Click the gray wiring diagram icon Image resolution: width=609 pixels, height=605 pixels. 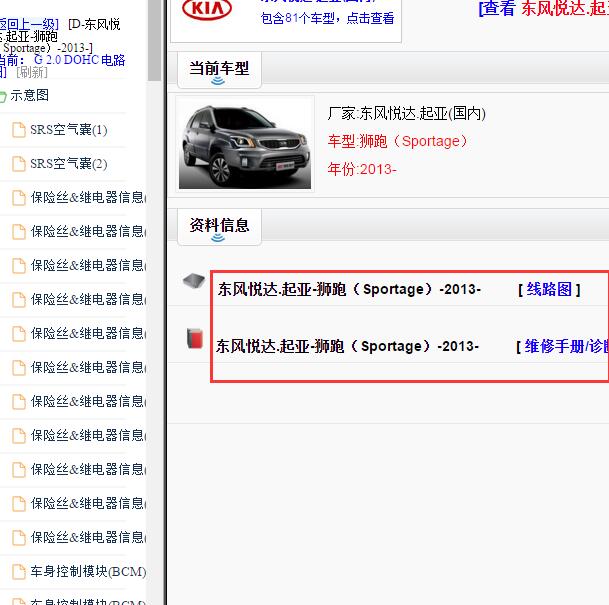(x=194, y=280)
